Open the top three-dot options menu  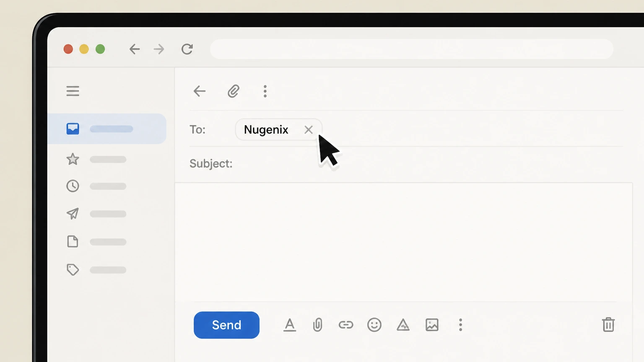click(x=265, y=91)
